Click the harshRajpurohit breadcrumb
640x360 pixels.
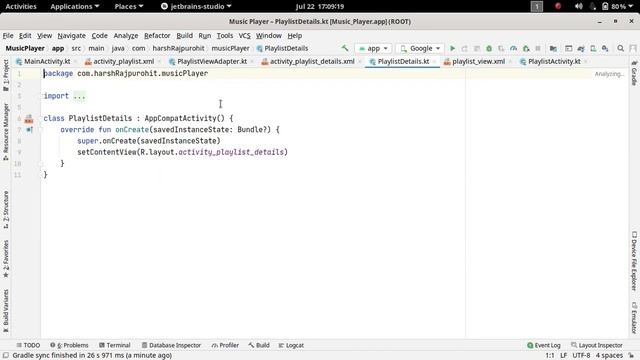tap(178, 48)
